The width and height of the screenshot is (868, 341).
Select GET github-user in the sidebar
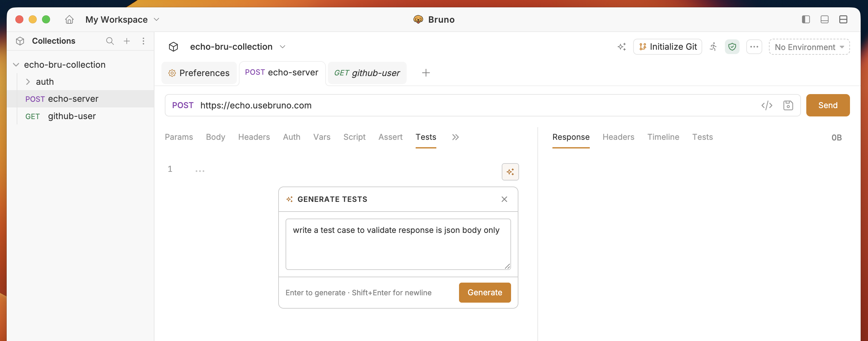click(80, 116)
